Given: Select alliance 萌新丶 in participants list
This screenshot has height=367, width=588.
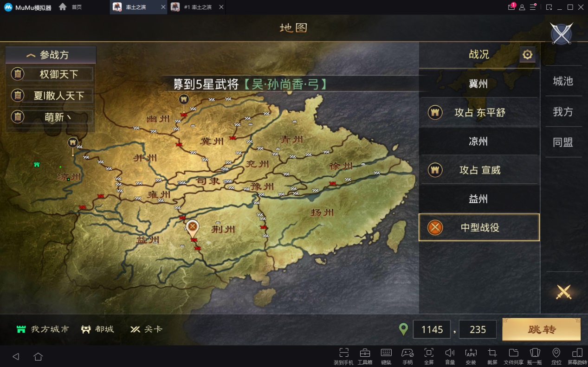Looking at the screenshot, I should click(52, 117).
